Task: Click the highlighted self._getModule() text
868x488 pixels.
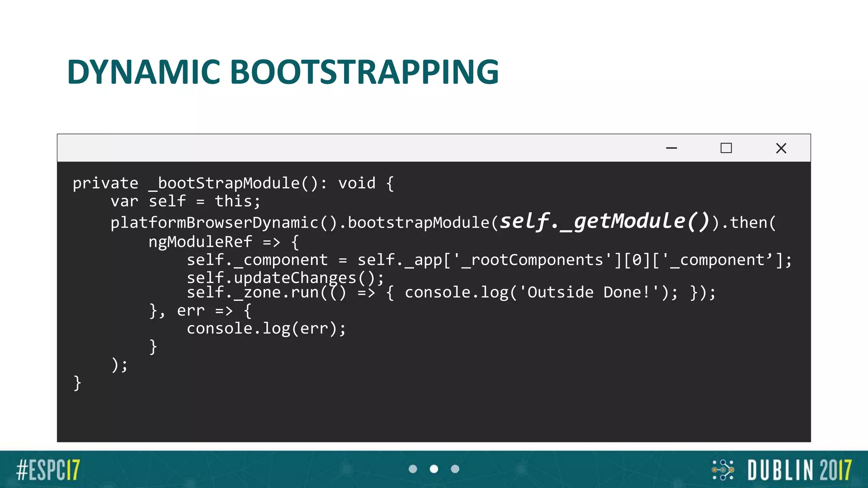Action: point(605,221)
